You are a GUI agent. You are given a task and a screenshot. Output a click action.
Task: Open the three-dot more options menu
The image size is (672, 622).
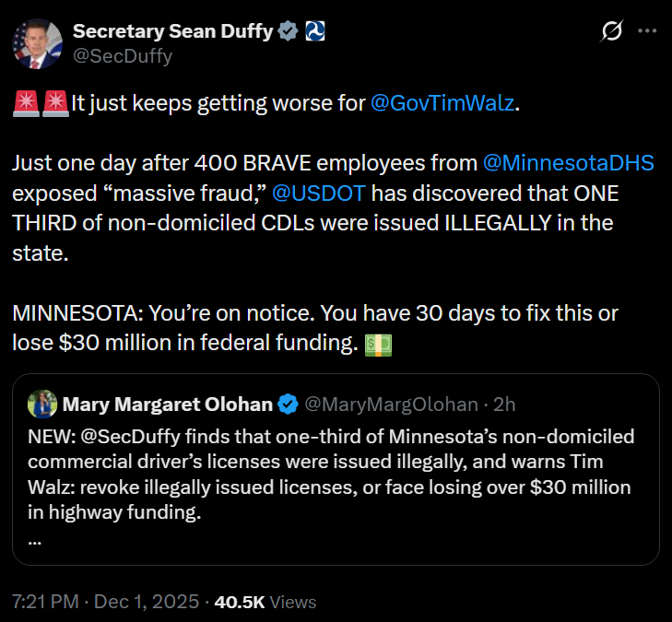648,31
